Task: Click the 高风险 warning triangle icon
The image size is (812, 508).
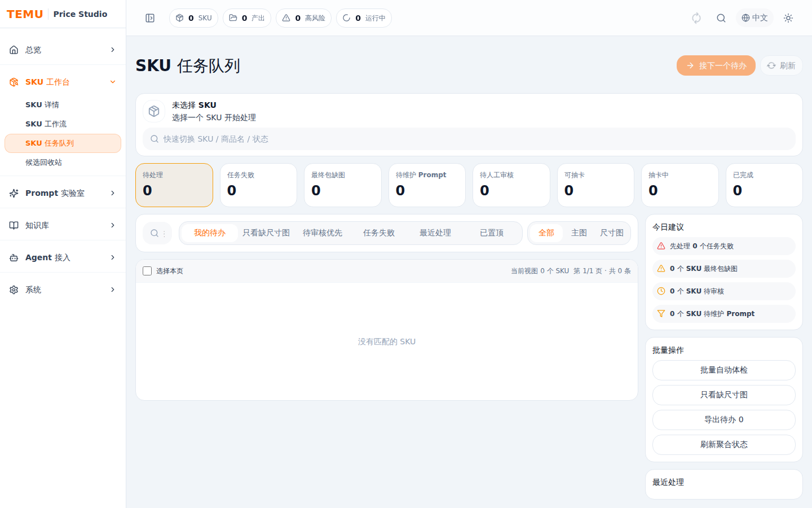Action: pos(286,18)
